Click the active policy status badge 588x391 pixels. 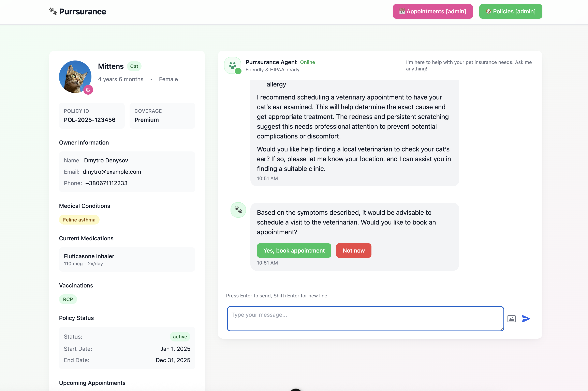[180, 337]
